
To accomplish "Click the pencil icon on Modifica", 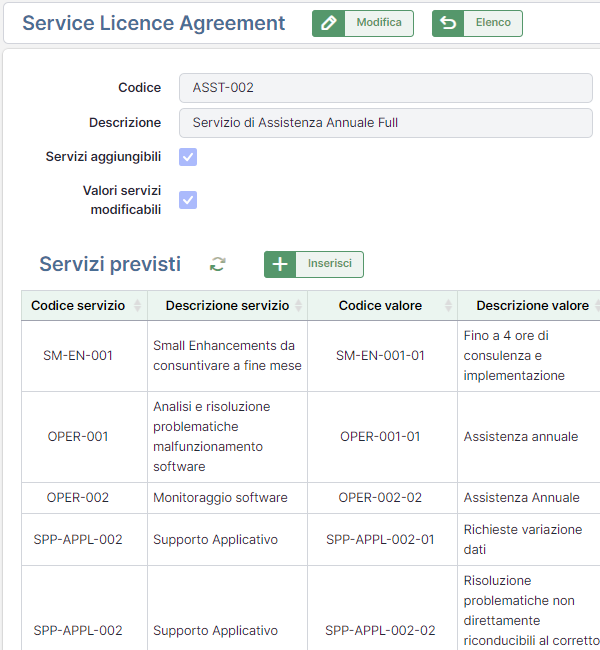I will pyautogui.click(x=328, y=23).
